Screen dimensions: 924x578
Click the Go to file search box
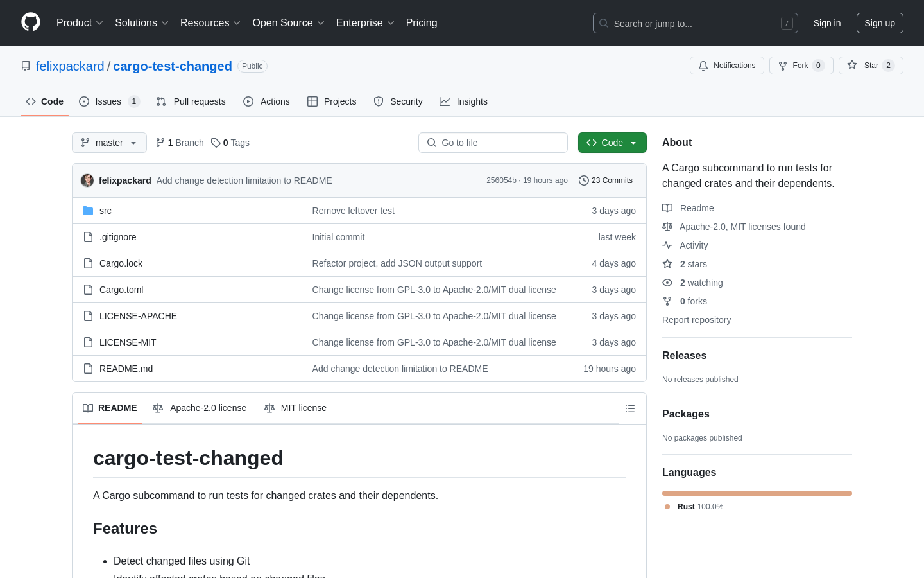(493, 143)
